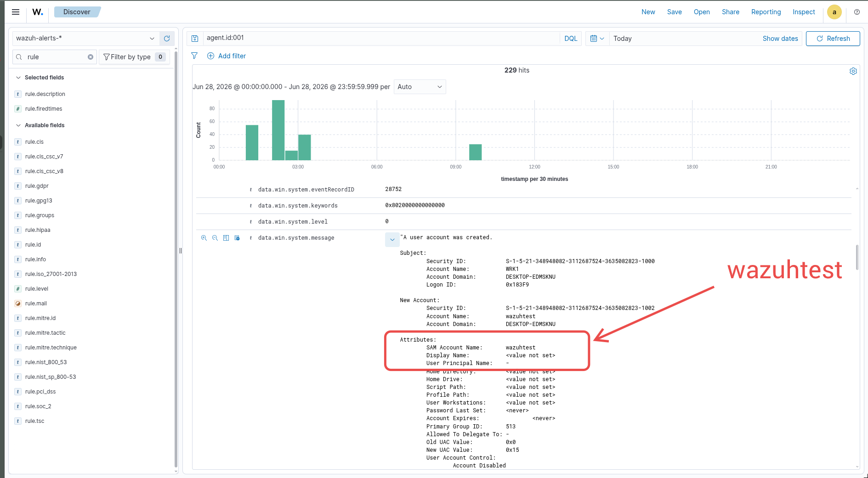Click the rule.firedtimes number type icon
The image size is (868, 478).
click(x=18, y=109)
